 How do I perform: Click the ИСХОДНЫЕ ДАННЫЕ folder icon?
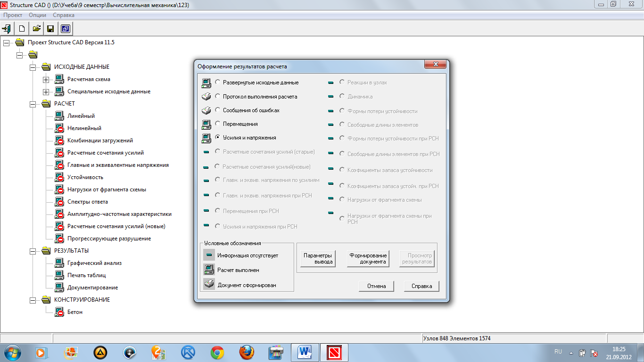[46, 67]
